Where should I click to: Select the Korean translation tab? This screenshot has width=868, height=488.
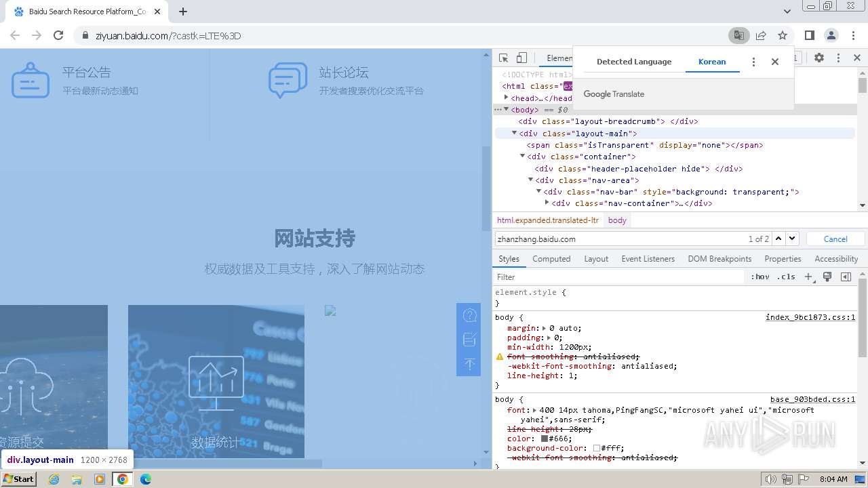tap(712, 62)
